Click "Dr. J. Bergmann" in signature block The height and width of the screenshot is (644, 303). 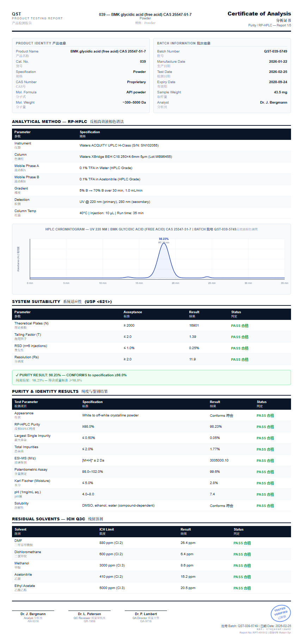click(x=33, y=614)
